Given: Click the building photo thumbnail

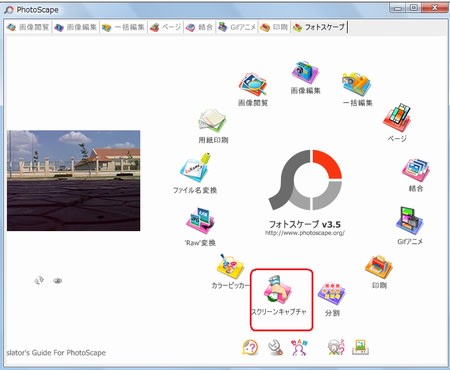Looking at the screenshot, I should pos(74,180).
